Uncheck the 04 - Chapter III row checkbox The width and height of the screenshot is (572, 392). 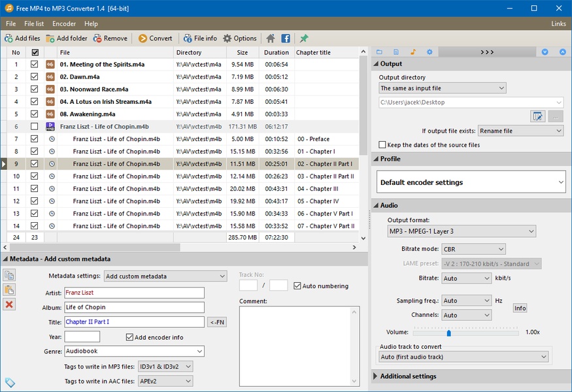pyautogui.click(x=34, y=189)
